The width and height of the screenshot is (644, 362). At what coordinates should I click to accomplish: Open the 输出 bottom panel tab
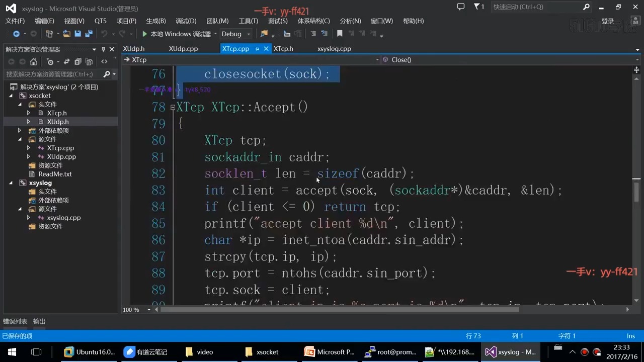[x=39, y=321]
